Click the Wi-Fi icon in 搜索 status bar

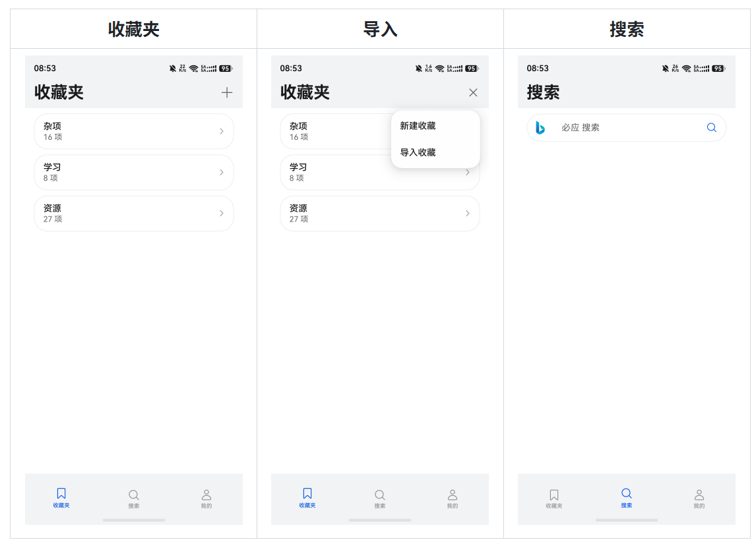coord(687,69)
